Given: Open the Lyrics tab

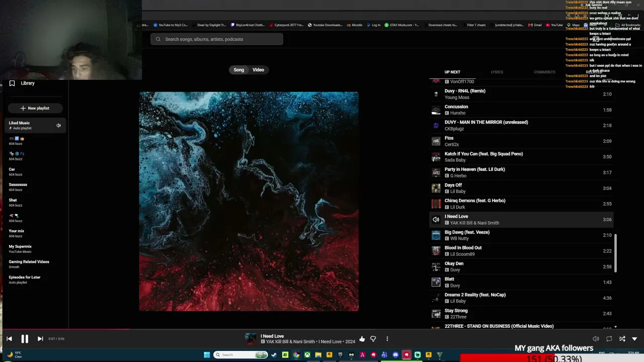Looking at the screenshot, I should (x=497, y=72).
